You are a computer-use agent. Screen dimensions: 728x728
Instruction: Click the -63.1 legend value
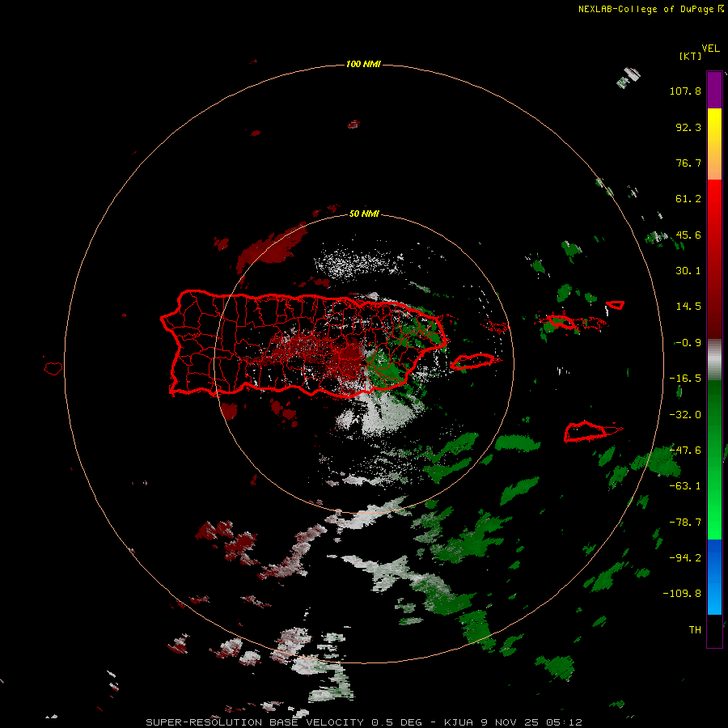pos(685,486)
